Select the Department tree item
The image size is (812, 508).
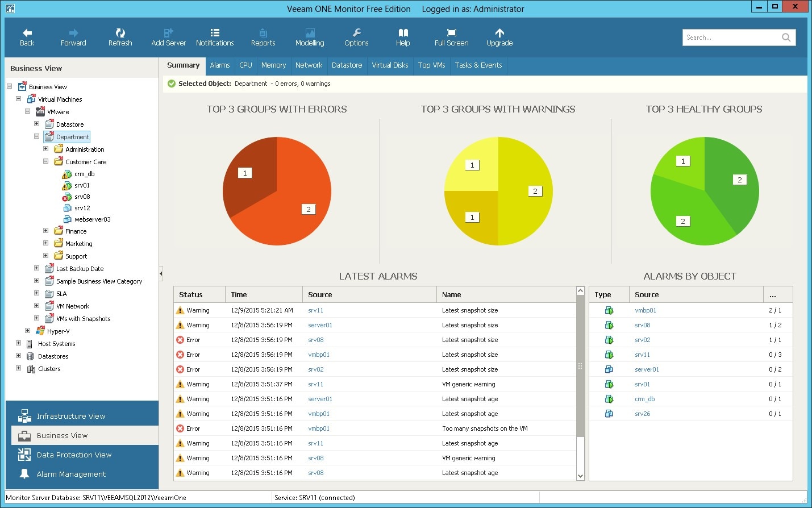[x=70, y=136]
